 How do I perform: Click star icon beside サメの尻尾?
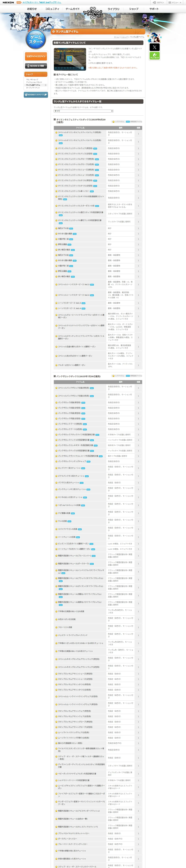pyautogui.click(x=56, y=521)
